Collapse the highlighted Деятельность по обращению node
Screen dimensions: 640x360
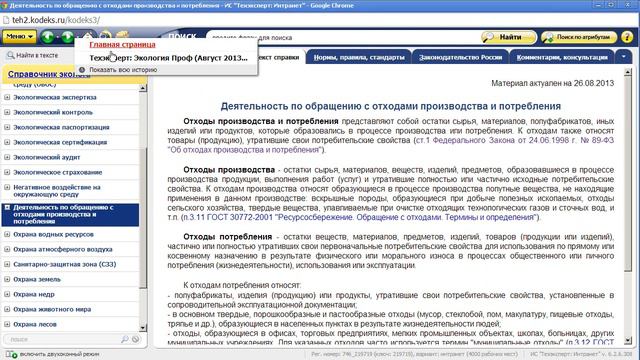pos(7,207)
